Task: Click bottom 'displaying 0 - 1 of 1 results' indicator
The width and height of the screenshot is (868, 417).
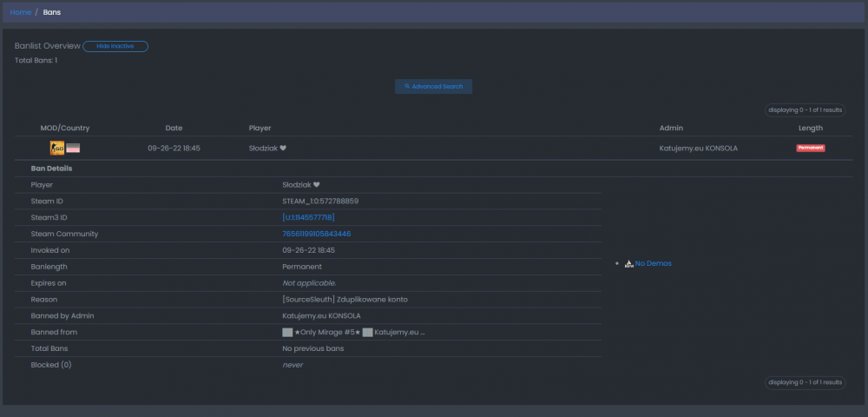Action: tap(805, 382)
